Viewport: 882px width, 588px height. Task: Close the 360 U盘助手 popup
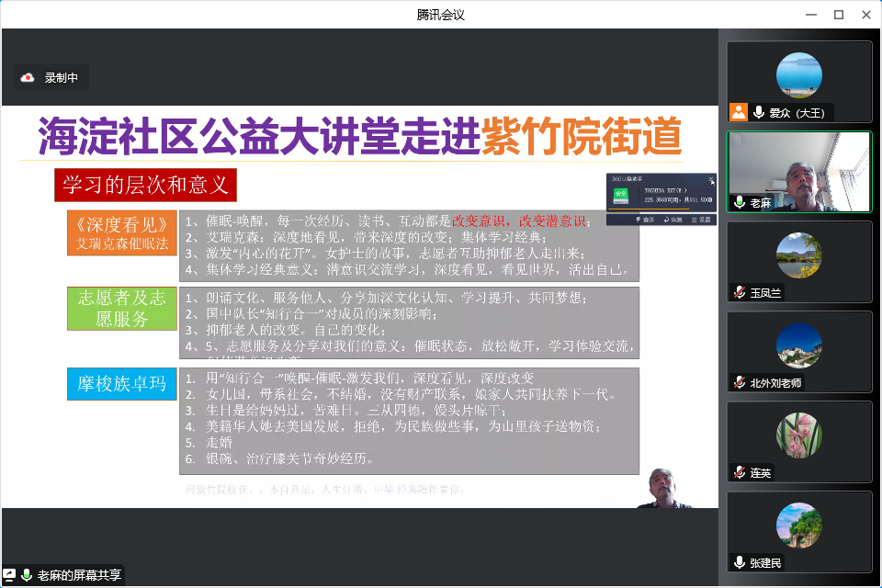click(x=710, y=180)
